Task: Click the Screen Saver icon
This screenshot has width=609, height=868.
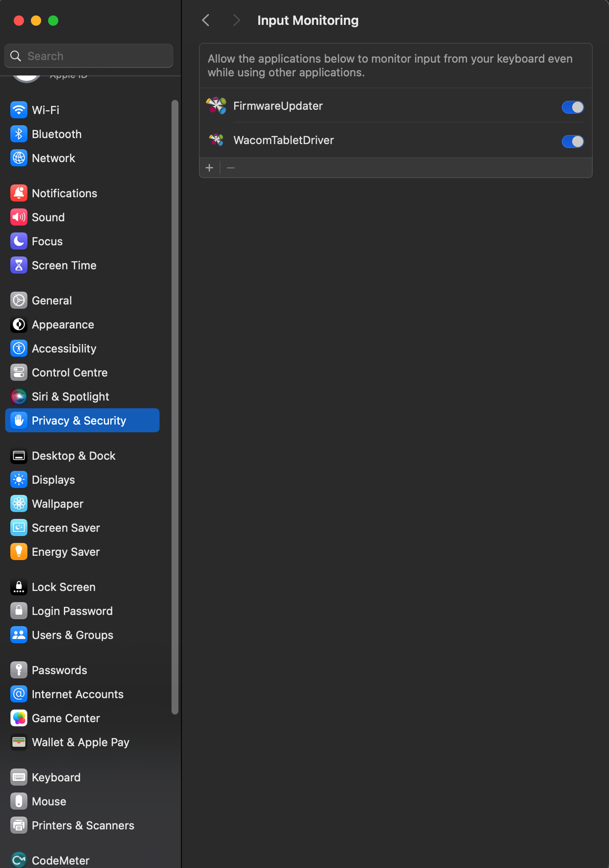Action: [x=19, y=528]
